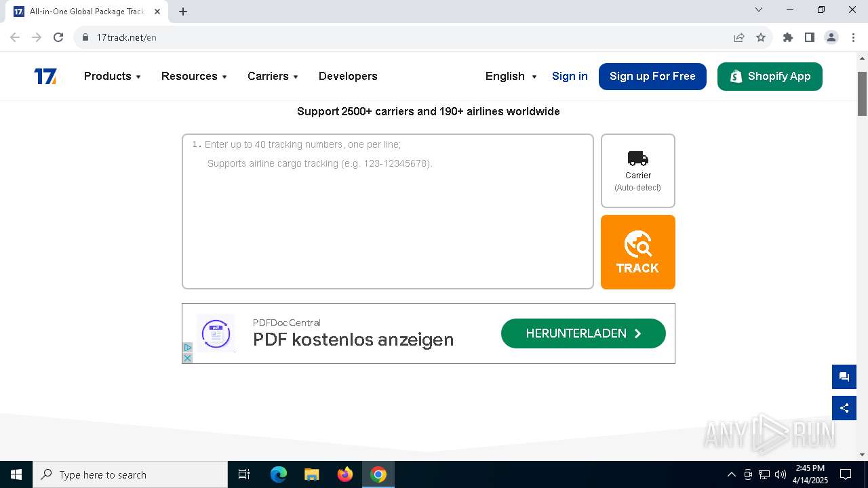Click the PDFDoc Central ad logo
The height and width of the screenshot is (488, 868).
click(216, 333)
